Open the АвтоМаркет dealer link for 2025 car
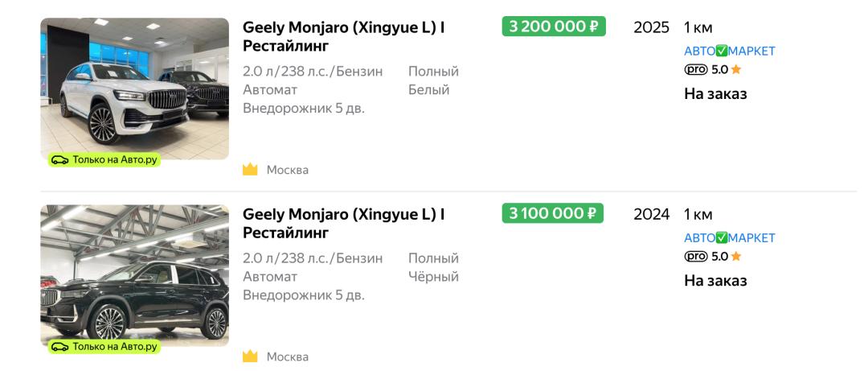Image resolution: width=868 pixels, height=371 pixels. point(729,52)
